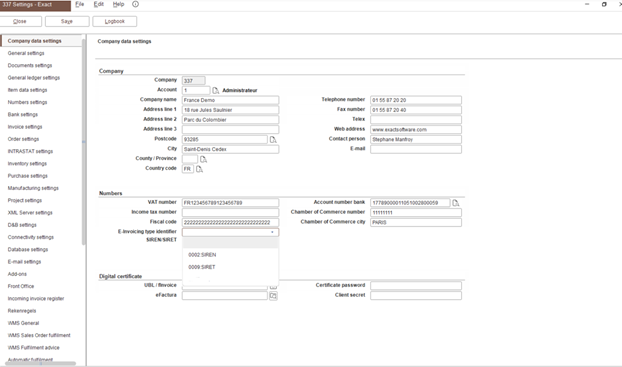
Task: Open the Help menu
Action: [118, 4]
